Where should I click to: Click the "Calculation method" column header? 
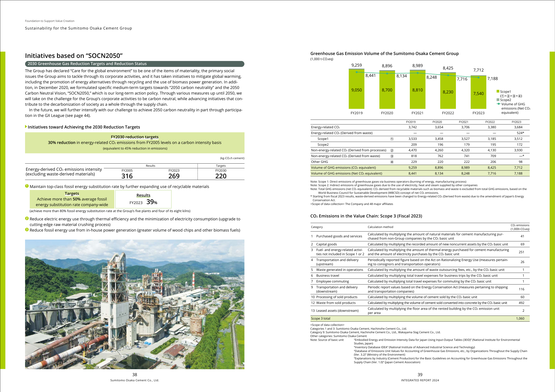click(380, 227)
